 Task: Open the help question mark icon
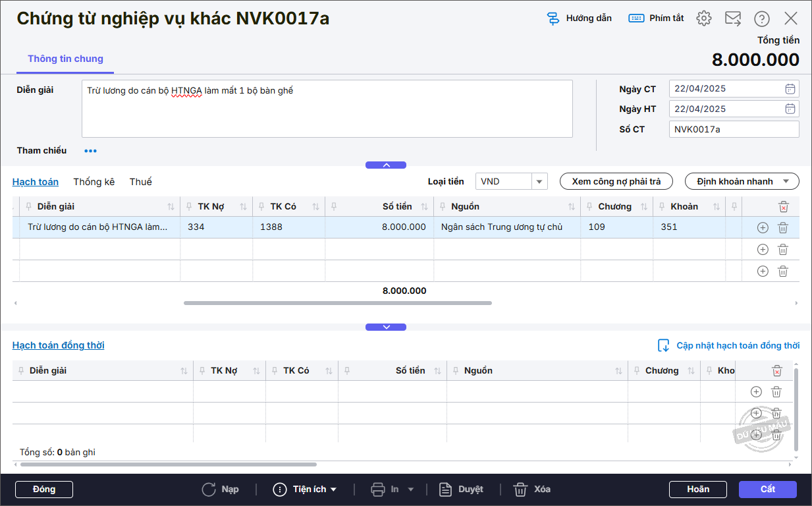pos(762,18)
